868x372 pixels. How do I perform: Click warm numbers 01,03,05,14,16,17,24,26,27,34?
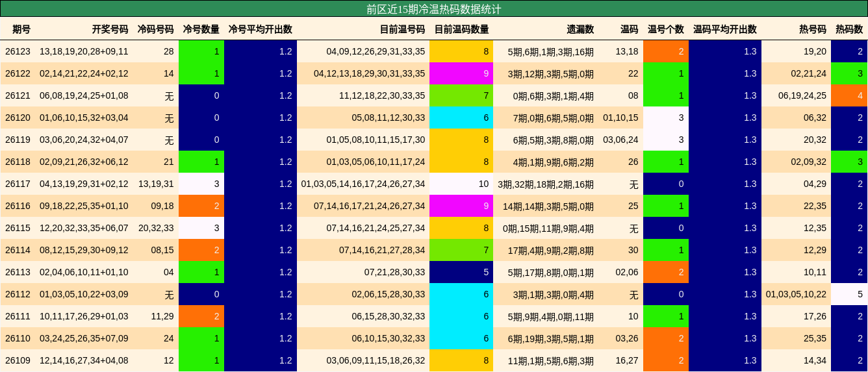click(x=363, y=184)
